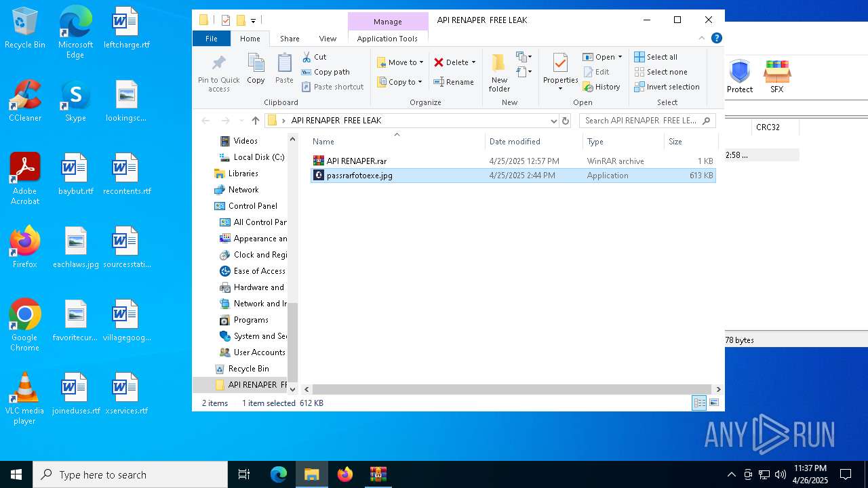Collapse the ribbon with chevron
Image resolution: width=868 pixels, height=488 pixels.
(x=702, y=38)
